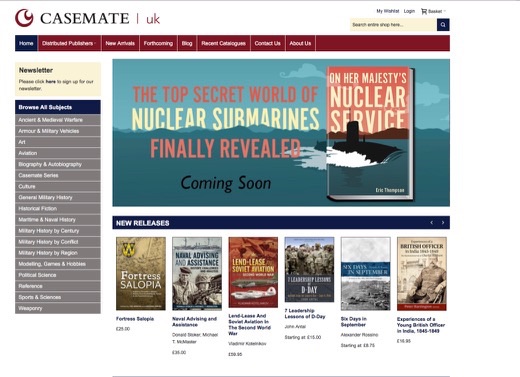Click the £59.95 price text
The image size is (520, 377).
[x=235, y=354]
